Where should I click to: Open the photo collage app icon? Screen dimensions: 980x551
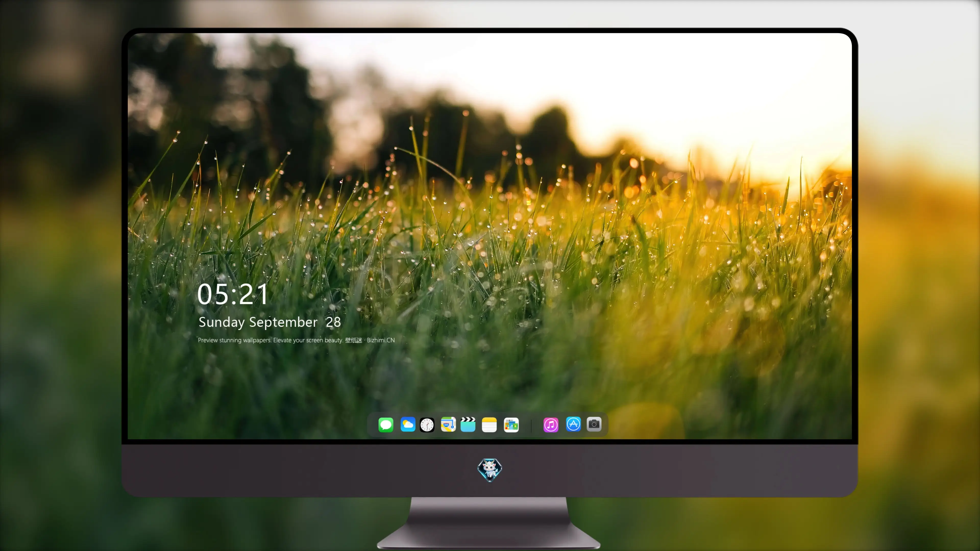coord(511,425)
